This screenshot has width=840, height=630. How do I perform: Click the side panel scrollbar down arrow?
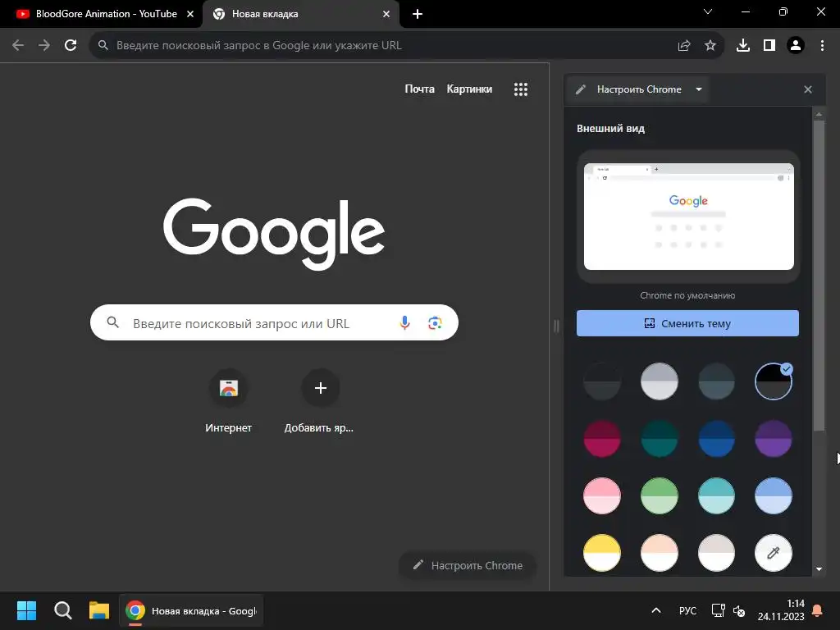pyautogui.click(x=819, y=569)
